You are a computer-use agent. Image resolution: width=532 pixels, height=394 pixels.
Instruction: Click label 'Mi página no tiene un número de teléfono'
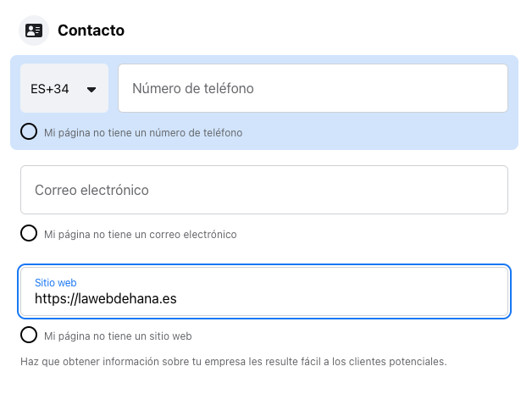143,133
